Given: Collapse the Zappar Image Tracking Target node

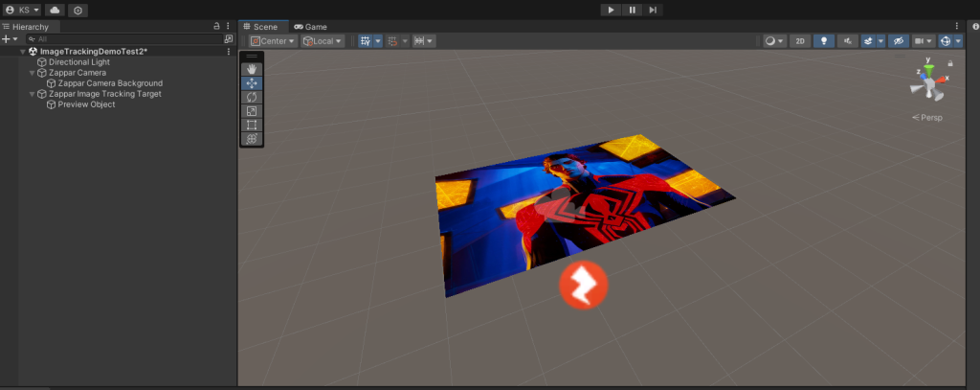Looking at the screenshot, I should (33, 94).
